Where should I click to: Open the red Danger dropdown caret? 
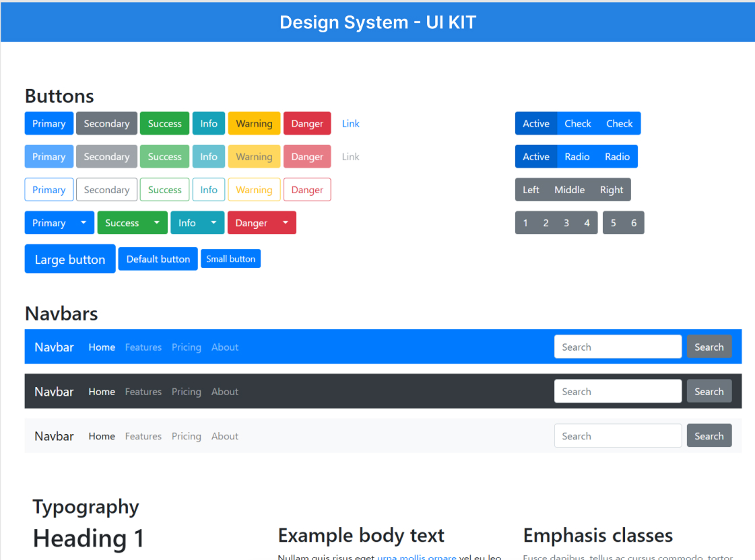point(286,223)
